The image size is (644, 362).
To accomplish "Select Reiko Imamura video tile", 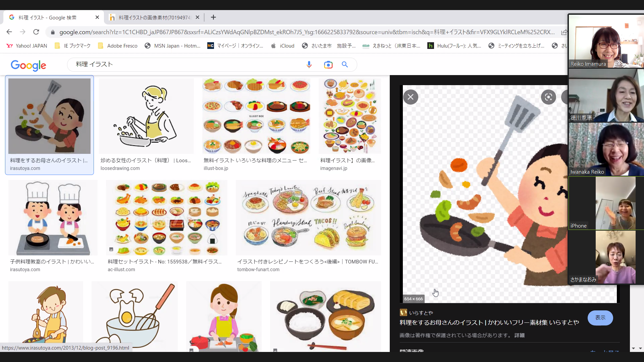I will (606, 41).
